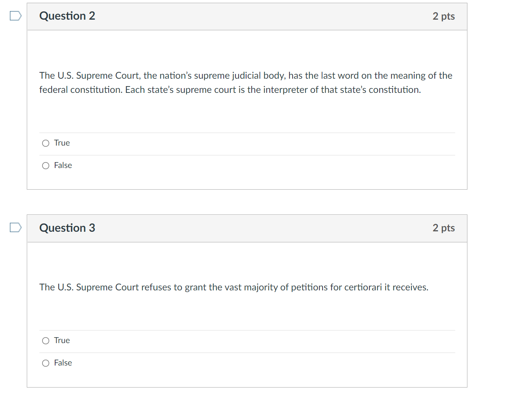Select False for Question 3

pyautogui.click(x=45, y=363)
